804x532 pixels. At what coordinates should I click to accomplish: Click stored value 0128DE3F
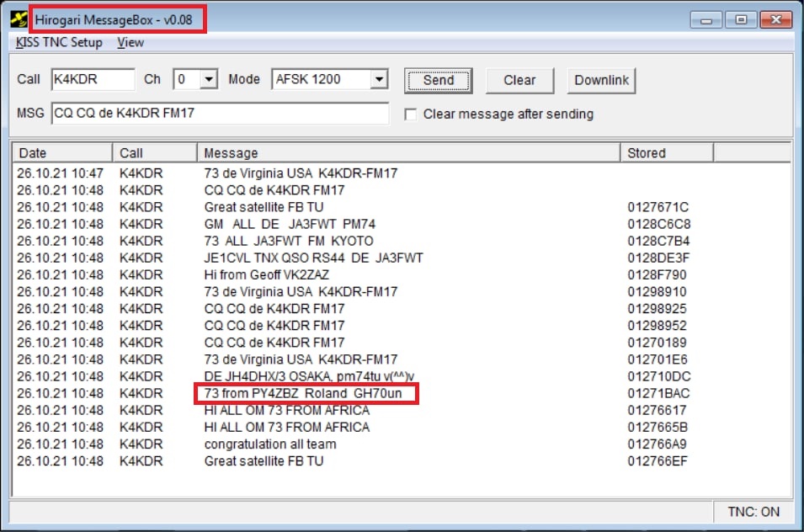[658, 258]
